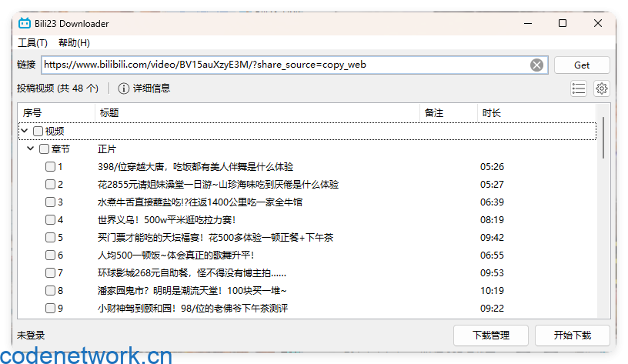Open the episode list options icon
Screen dimensions: 628x364
point(578,88)
